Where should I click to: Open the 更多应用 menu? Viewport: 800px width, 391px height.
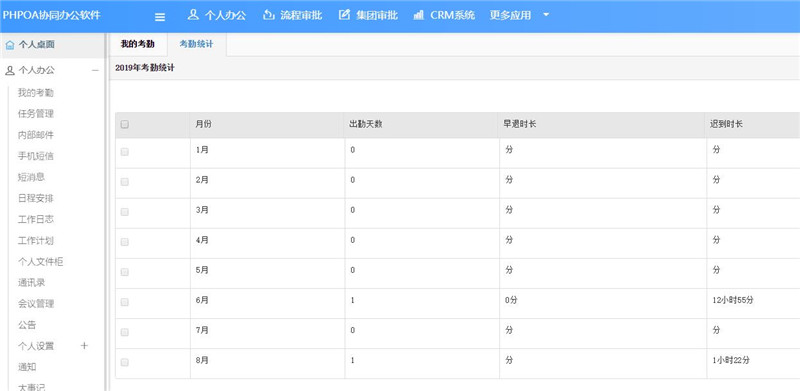coord(510,15)
